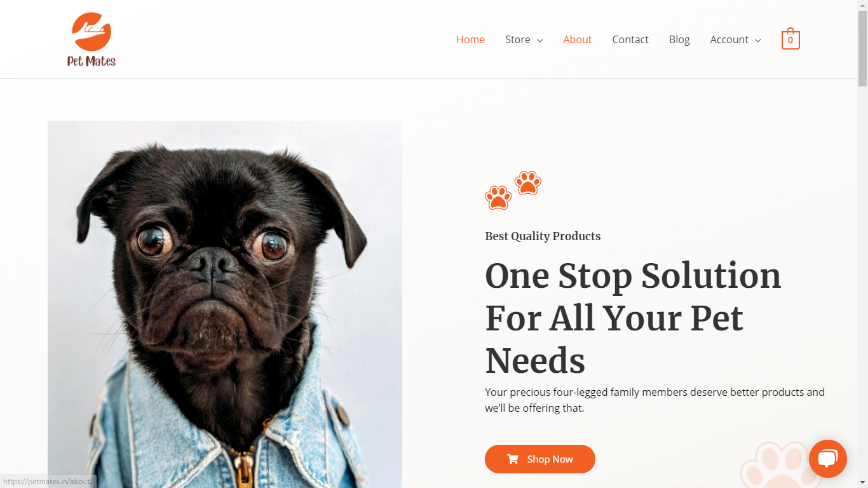Viewport: 868px width, 488px height.
Task: Click the Best Quality Products subtitle
Action: point(543,236)
